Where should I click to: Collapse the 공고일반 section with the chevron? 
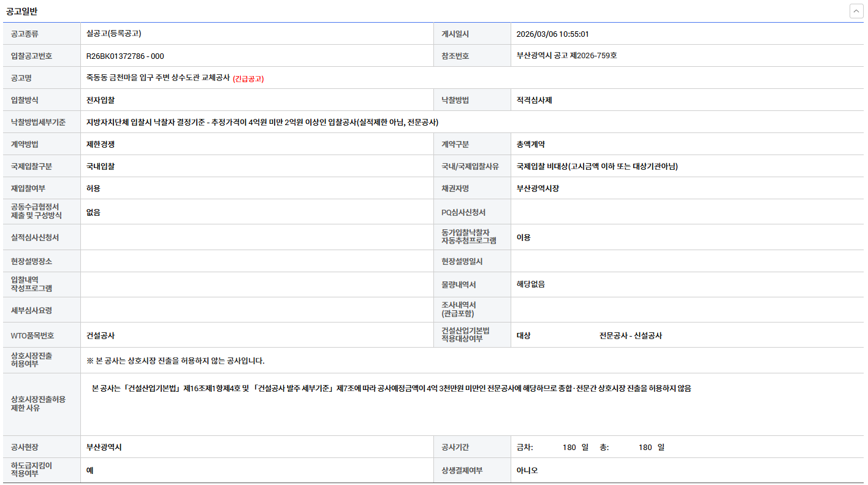click(x=856, y=11)
